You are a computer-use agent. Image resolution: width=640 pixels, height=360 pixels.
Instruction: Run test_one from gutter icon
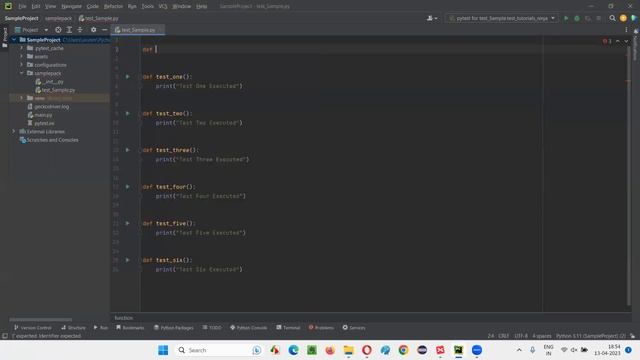[x=127, y=76]
